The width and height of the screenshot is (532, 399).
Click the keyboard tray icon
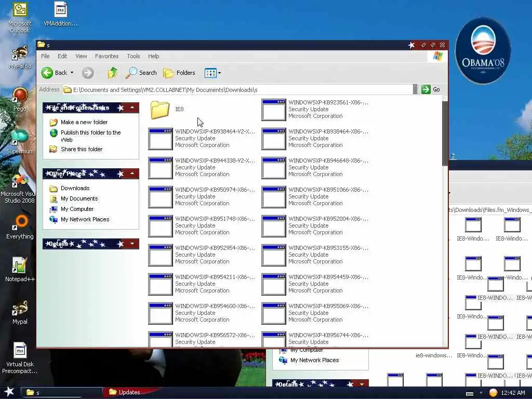click(x=470, y=393)
